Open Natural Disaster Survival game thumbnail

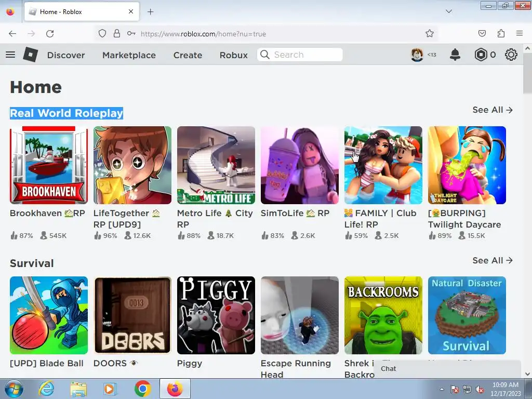(467, 315)
